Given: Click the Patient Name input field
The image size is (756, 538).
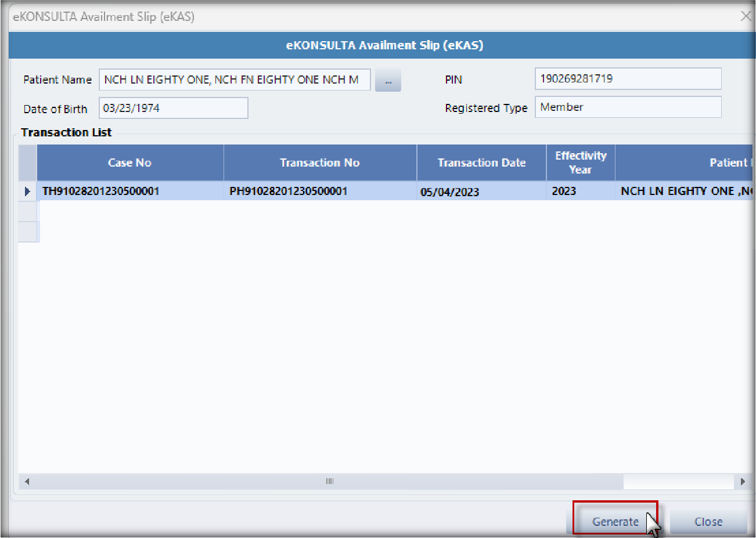Looking at the screenshot, I should point(235,80).
